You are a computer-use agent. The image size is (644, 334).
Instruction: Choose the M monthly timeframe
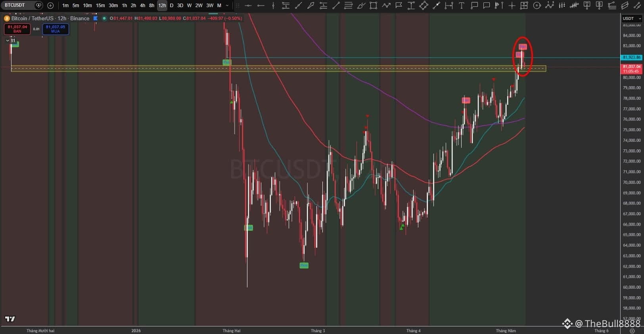[x=219, y=6]
